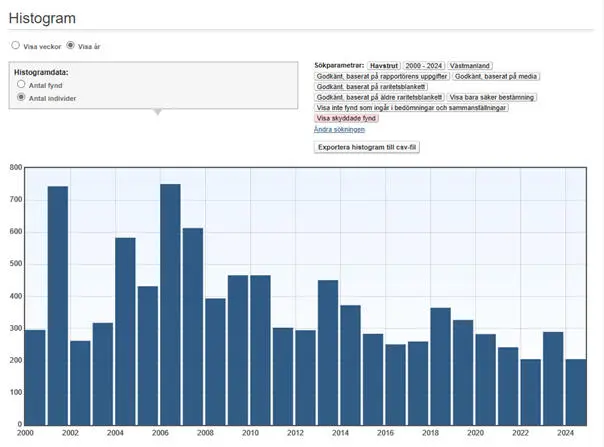Click the 'Havstrut' search parameter tag
Screen dimensions: 604x447
click(383, 65)
